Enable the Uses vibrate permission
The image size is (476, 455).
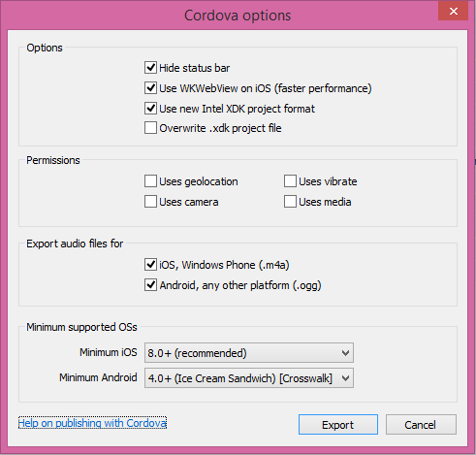[x=290, y=181]
